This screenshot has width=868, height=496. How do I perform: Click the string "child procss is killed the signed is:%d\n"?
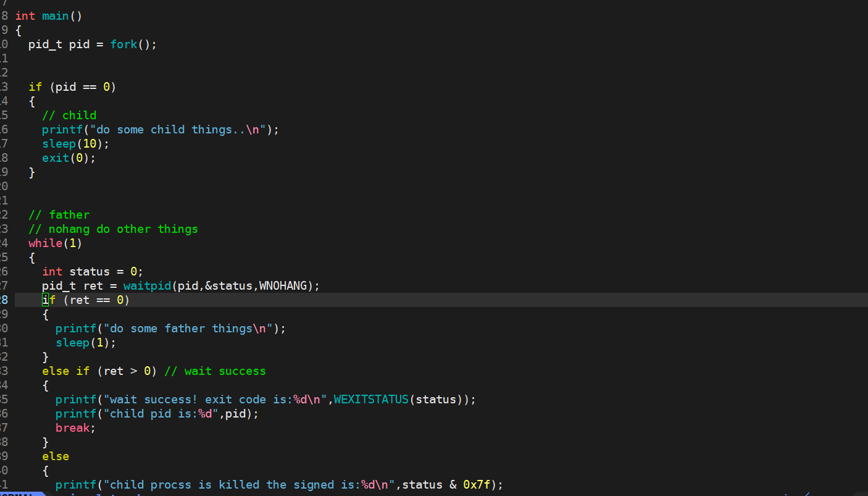click(249, 485)
